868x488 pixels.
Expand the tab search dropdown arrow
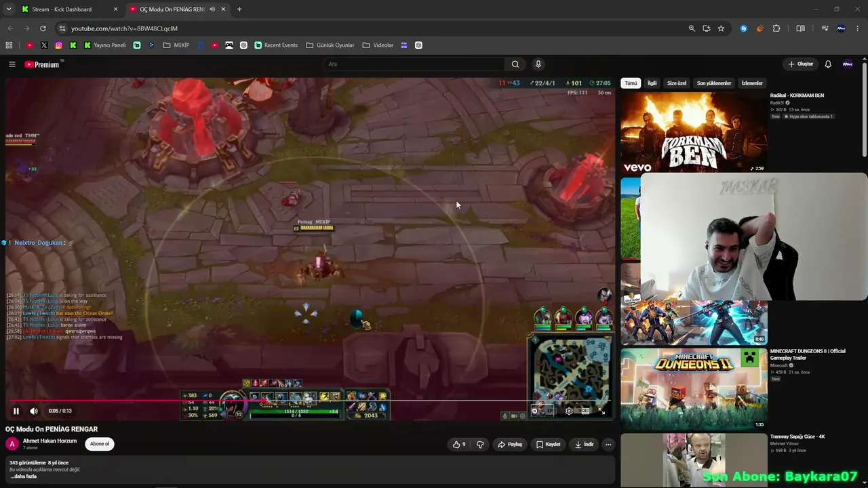9,9
